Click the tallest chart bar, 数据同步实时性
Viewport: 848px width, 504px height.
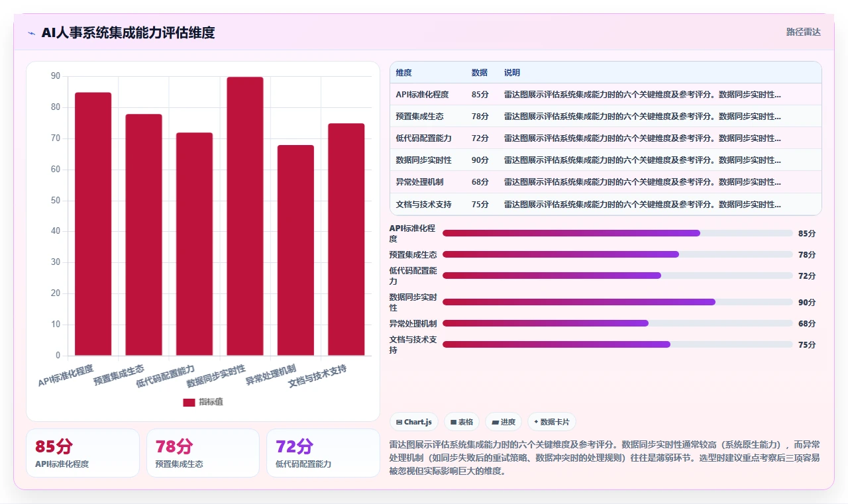(x=245, y=217)
